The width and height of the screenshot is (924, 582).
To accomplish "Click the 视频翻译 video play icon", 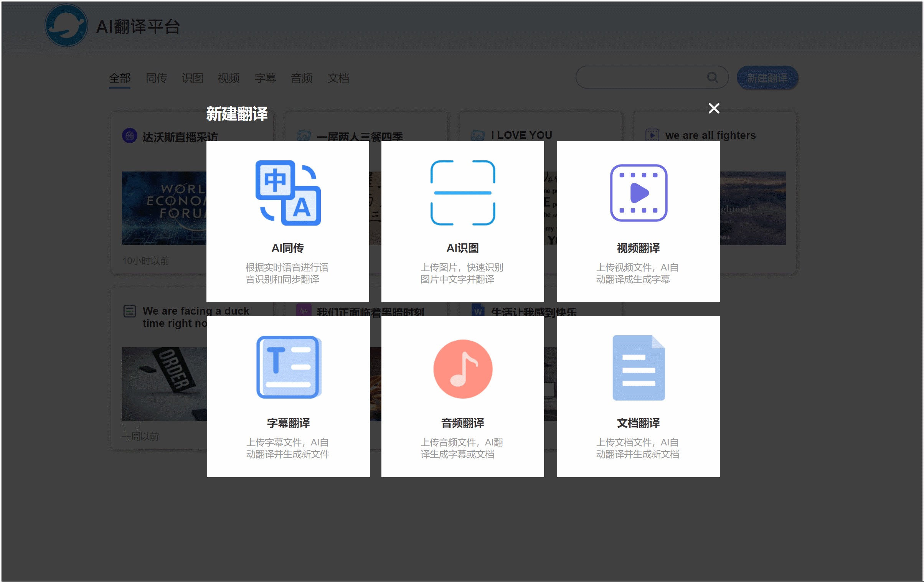I will 639,193.
